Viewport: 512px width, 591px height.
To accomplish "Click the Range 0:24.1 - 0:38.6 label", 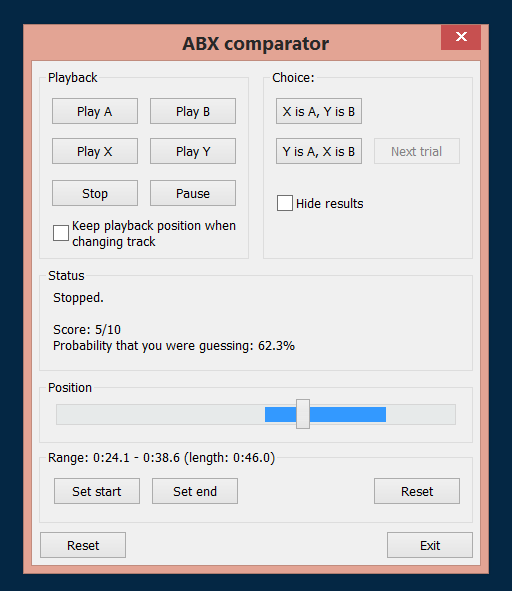I will click(x=161, y=458).
